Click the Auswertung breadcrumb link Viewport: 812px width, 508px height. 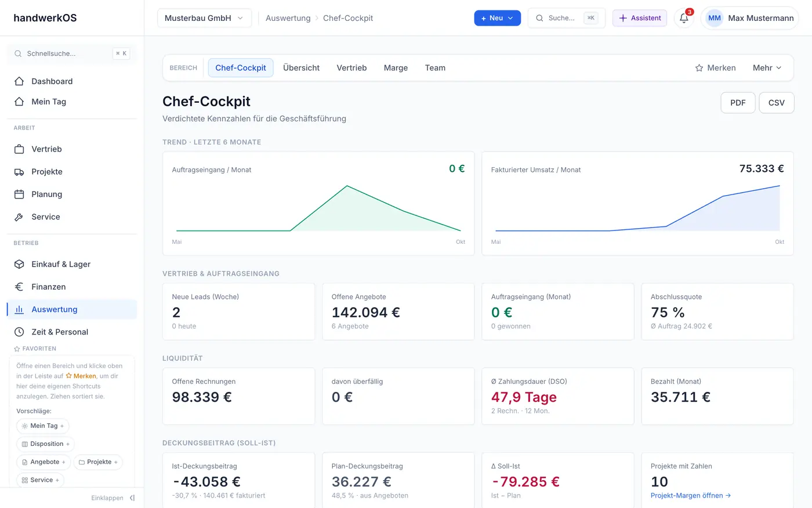coord(288,18)
